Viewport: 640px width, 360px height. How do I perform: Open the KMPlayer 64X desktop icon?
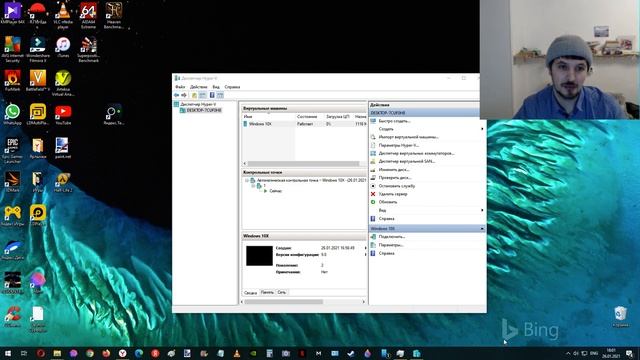point(12,13)
